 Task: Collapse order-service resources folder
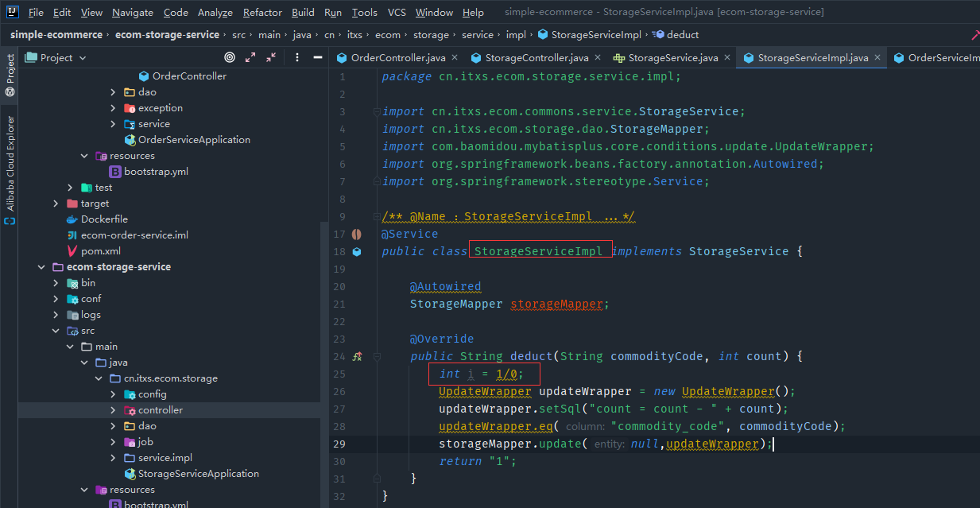pyautogui.click(x=85, y=155)
